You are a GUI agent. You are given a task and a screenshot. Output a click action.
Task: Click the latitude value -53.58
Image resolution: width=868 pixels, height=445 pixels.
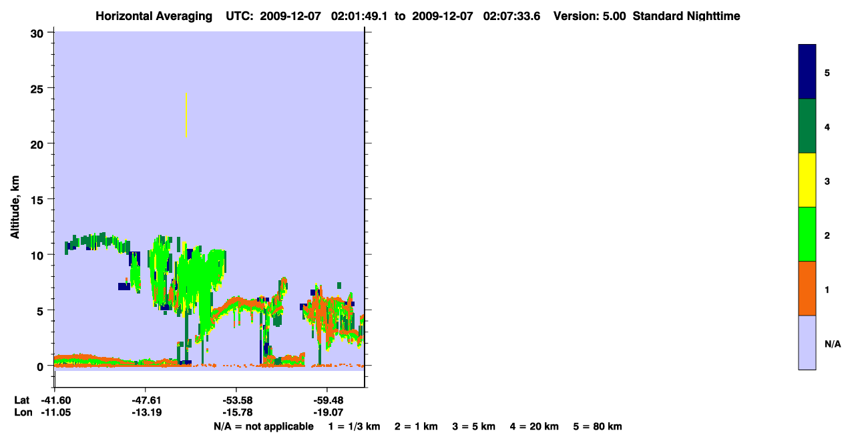pyautogui.click(x=236, y=400)
